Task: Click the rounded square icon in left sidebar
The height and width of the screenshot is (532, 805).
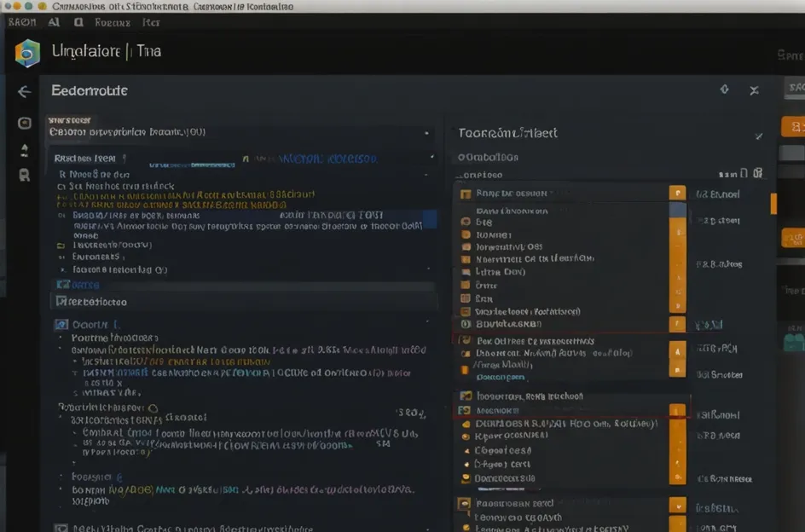Action: tap(25, 123)
